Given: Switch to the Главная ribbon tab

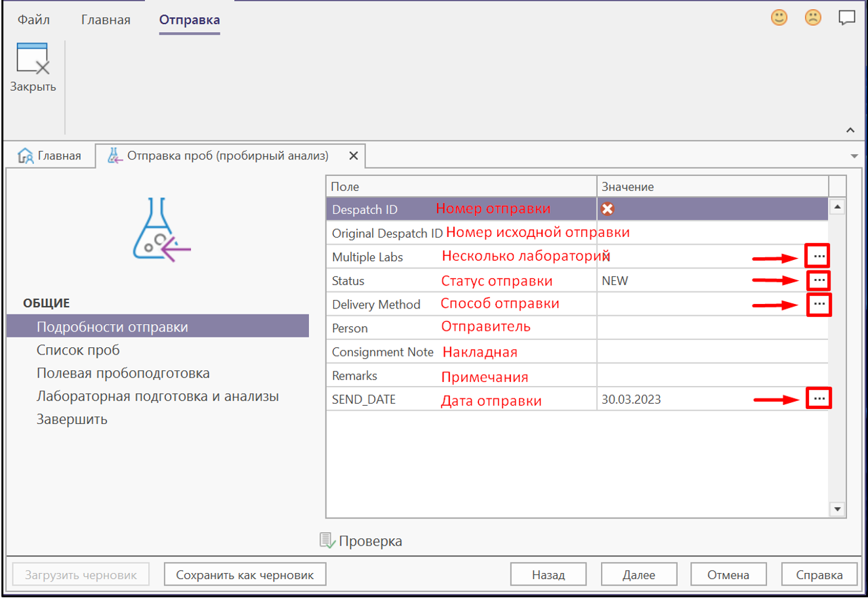Looking at the screenshot, I should click(x=106, y=20).
